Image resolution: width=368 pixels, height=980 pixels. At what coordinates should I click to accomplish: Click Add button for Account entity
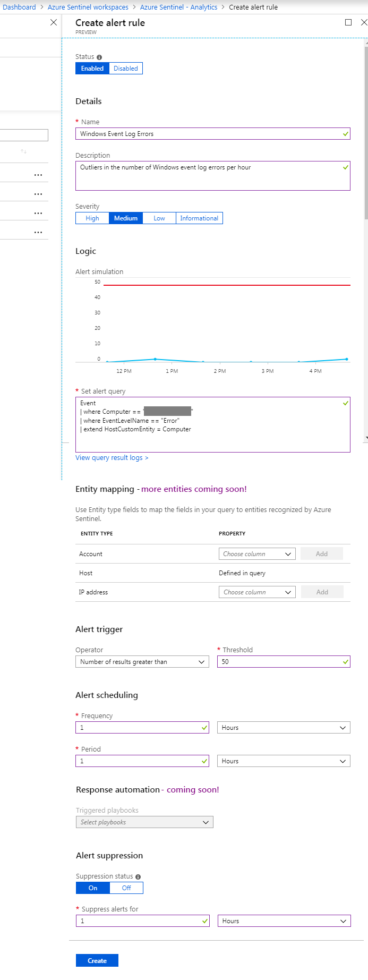322,554
